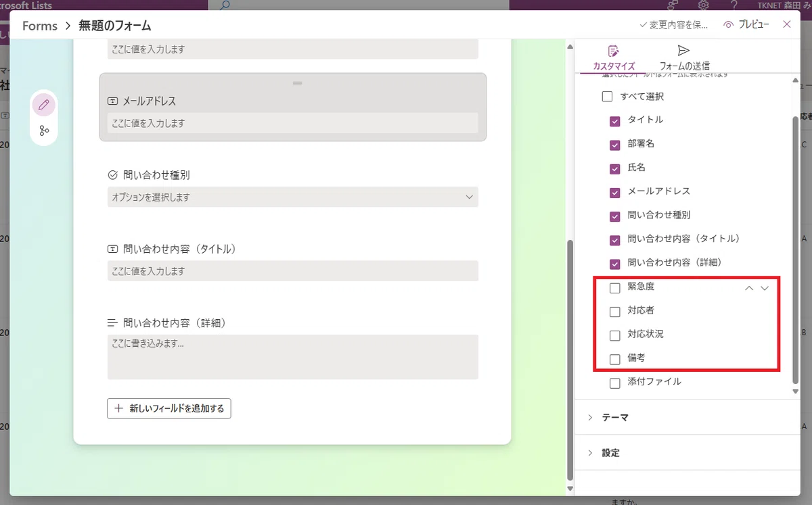Uncheck the タイトル field checkbox
Viewport: 812px width, 505px height.
pos(615,122)
